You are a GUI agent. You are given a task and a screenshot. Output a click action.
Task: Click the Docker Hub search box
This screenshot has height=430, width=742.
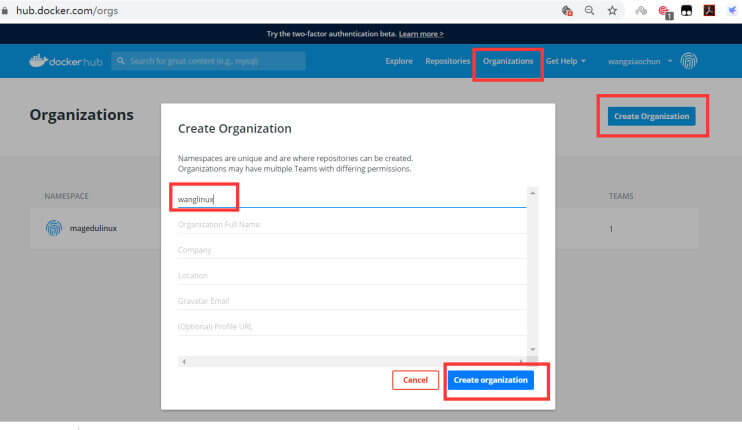pyautogui.click(x=209, y=61)
